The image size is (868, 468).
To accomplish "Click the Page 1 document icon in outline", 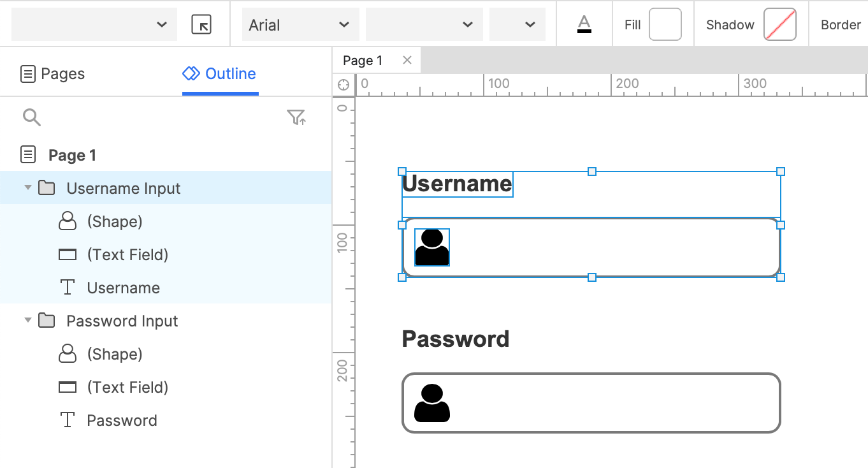I will [x=27, y=154].
